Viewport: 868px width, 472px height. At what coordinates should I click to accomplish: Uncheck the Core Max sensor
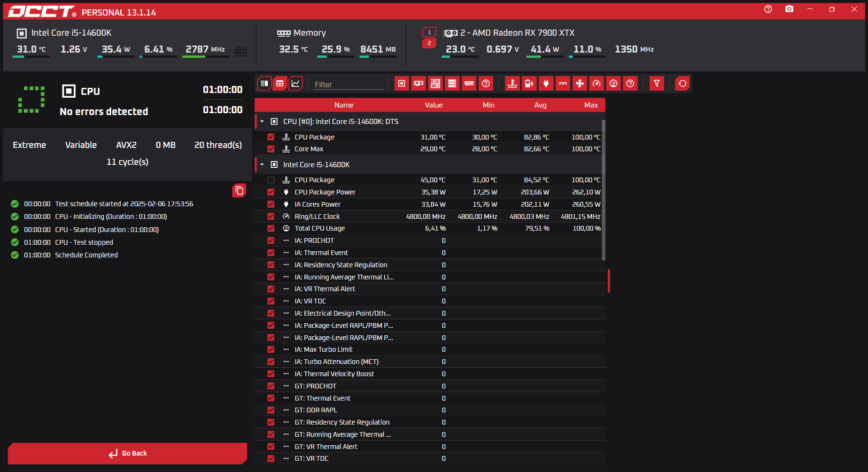[271, 149]
